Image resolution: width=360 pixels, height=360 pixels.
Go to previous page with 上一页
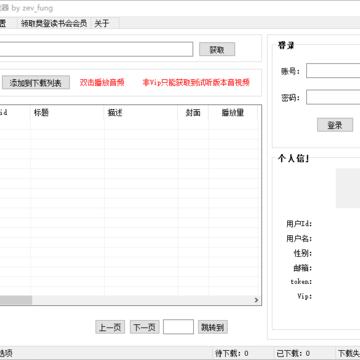pos(110,327)
